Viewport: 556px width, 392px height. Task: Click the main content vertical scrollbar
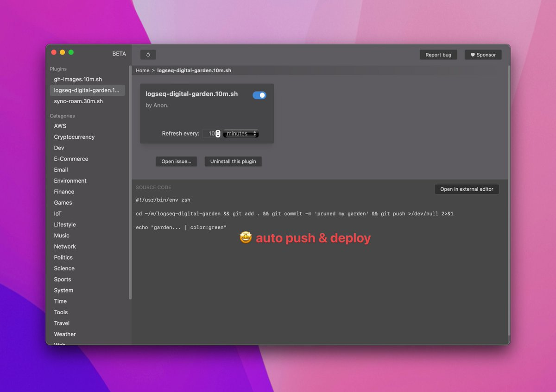pyautogui.click(x=509, y=200)
